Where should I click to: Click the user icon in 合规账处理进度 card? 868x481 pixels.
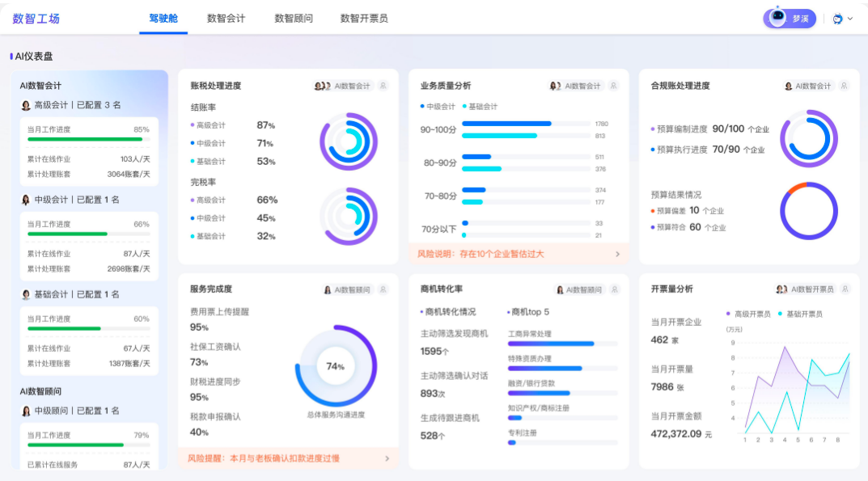click(x=844, y=86)
